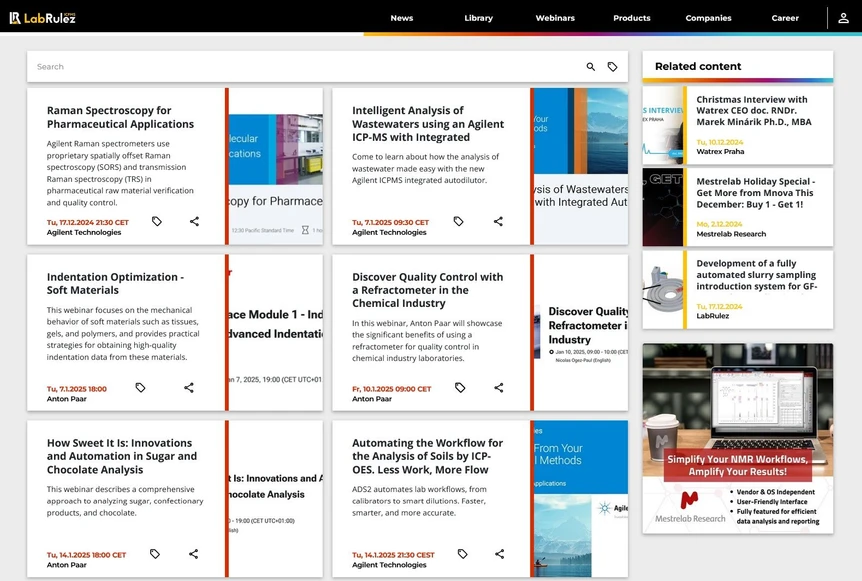Click the Sugar and Chocolate Analysis preview image

coord(276,499)
